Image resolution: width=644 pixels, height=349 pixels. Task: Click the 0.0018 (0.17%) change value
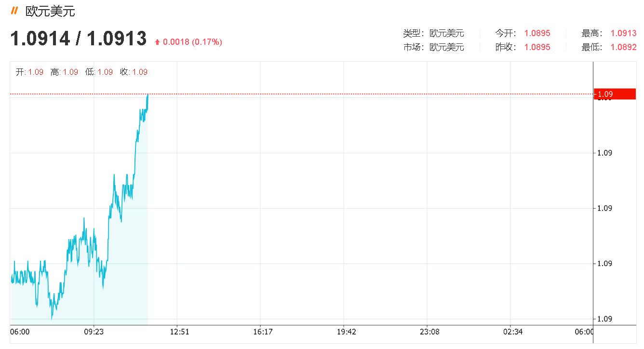[x=192, y=42]
